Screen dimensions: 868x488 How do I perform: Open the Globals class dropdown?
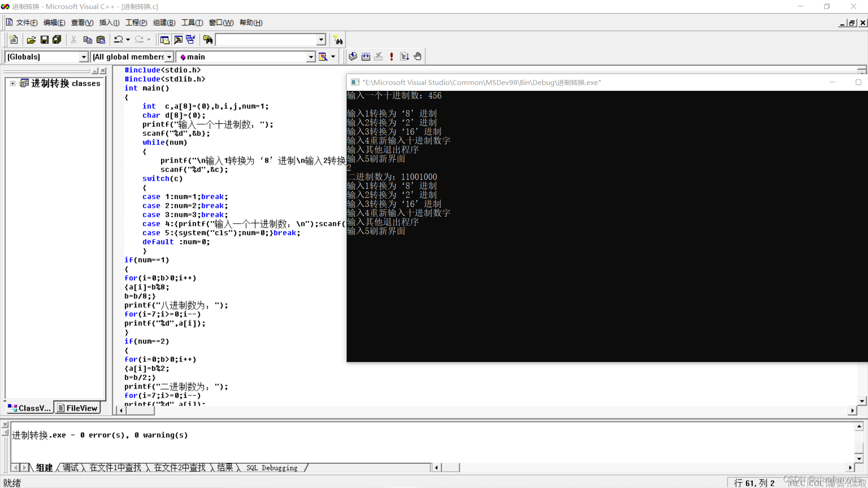click(x=83, y=57)
